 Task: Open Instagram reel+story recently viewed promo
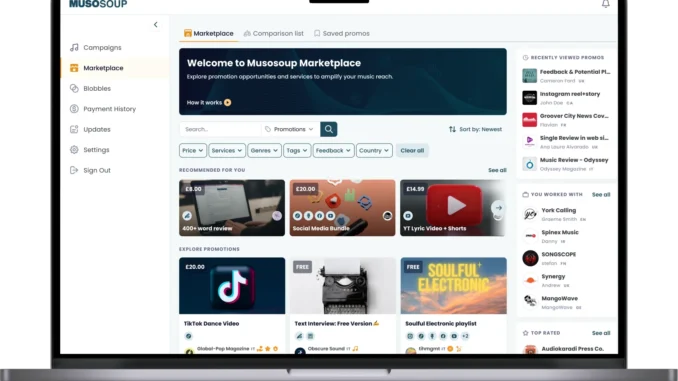coord(566,98)
